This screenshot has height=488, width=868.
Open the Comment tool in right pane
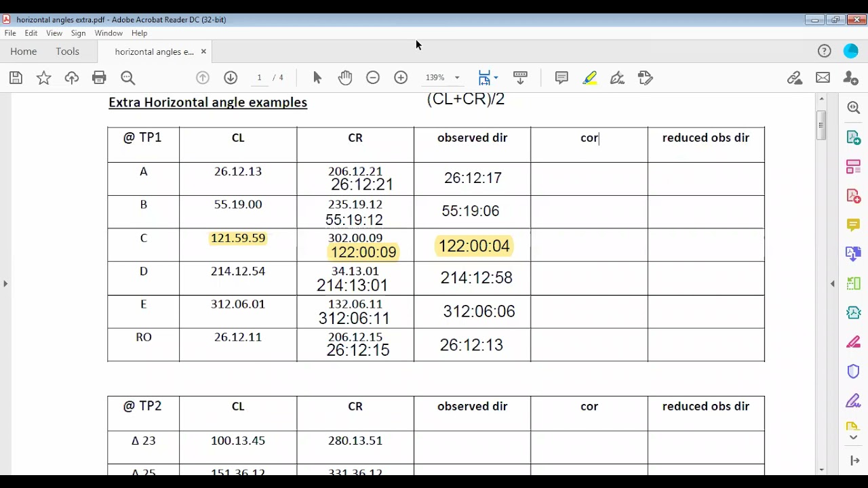(854, 224)
